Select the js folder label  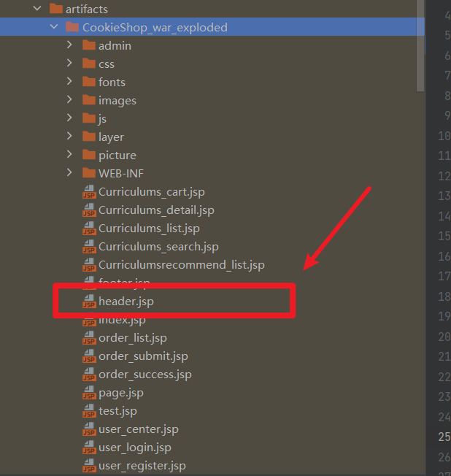coord(102,119)
